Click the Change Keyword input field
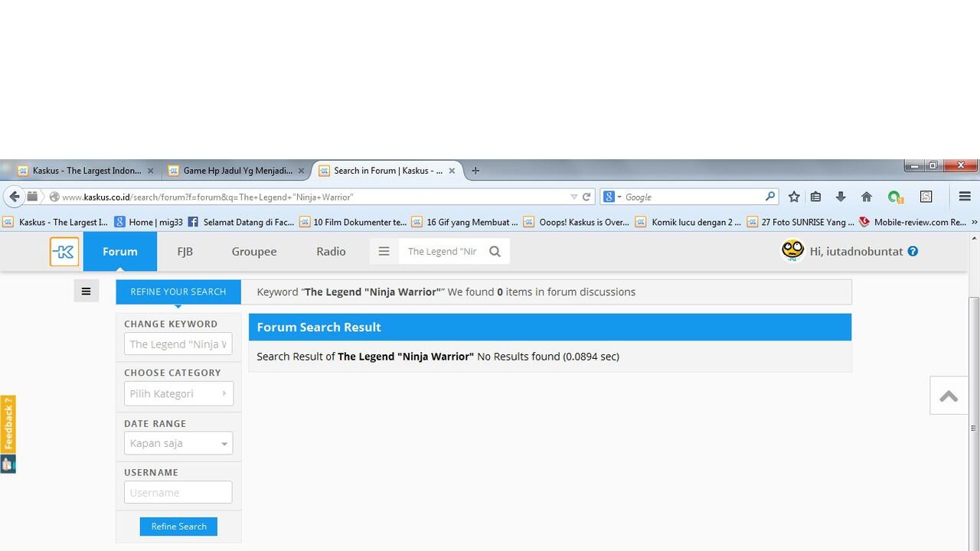 (178, 344)
